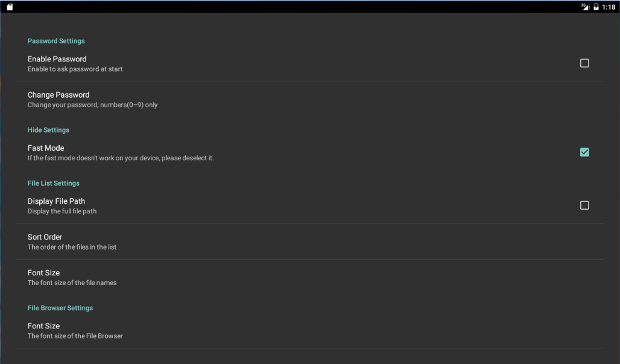
Task: Click the battery icon in status bar
Action: [596, 7]
